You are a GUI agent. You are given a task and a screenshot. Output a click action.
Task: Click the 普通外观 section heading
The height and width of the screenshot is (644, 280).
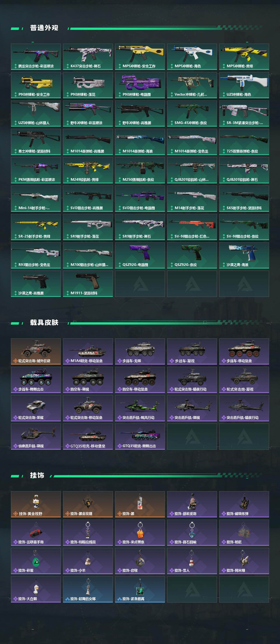pos(44,28)
